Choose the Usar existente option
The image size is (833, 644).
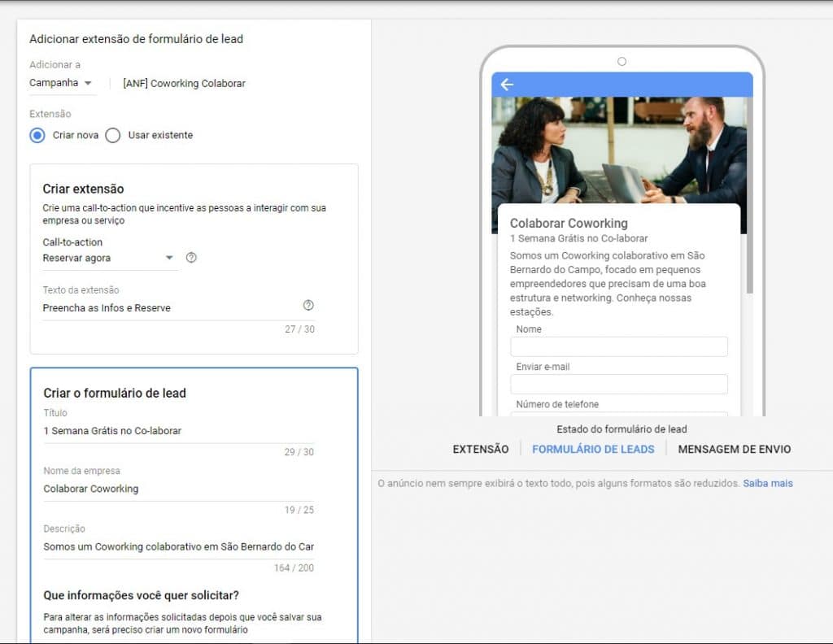click(113, 135)
